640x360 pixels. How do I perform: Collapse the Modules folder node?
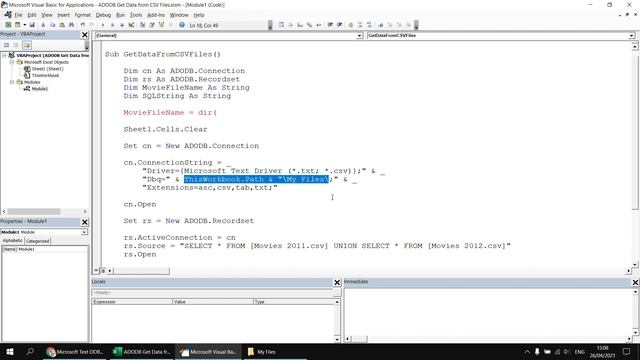point(12,82)
